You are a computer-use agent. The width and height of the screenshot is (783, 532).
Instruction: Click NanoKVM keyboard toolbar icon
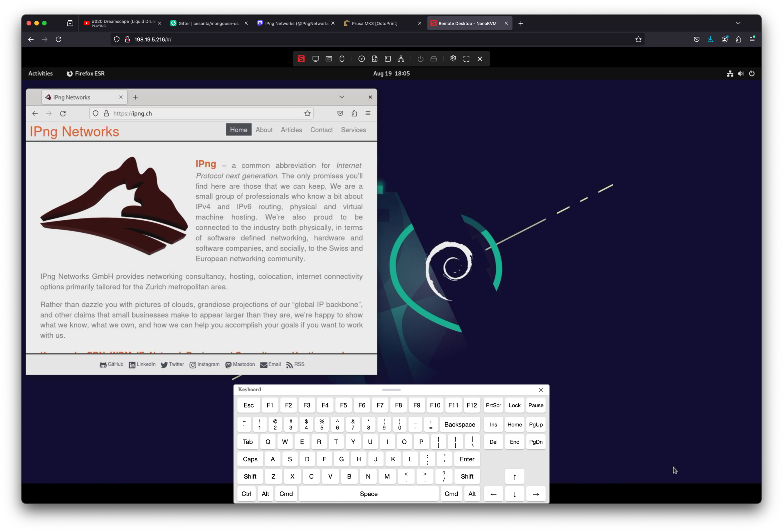329,59
